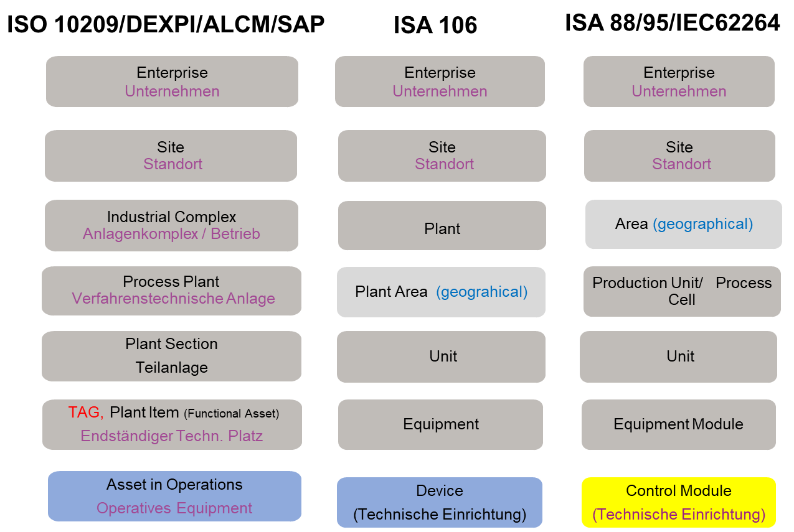Click the 'Equipment Module' box
The width and height of the screenshot is (794, 532).
(x=679, y=424)
